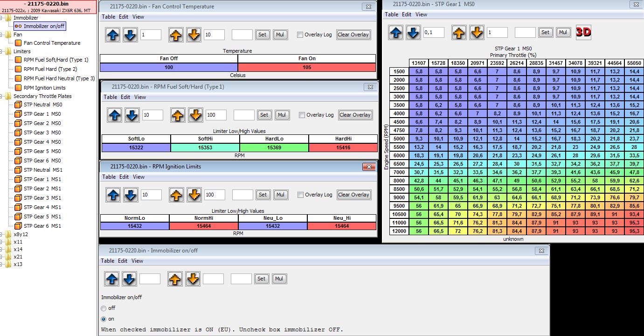644x336 pixels.
Task: Open STP Gear 3 MS1 table in tree
Action: point(42,198)
